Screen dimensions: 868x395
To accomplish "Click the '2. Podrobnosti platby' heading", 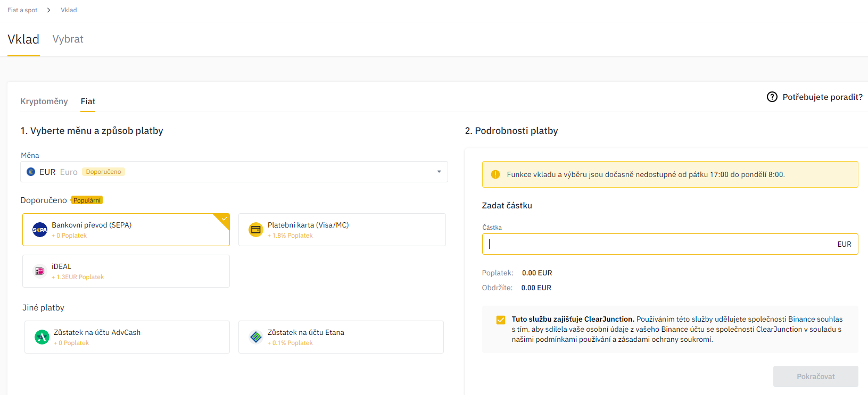I will point(511,131).
